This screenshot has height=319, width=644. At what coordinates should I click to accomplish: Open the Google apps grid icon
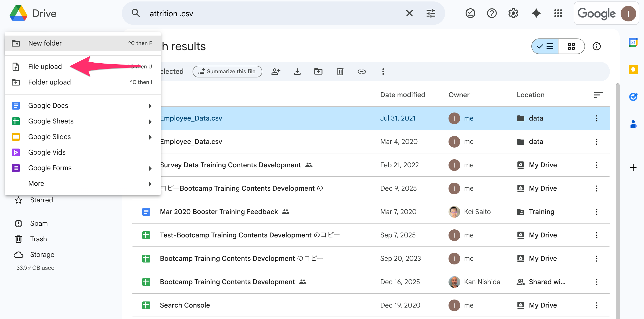point(558,13)
